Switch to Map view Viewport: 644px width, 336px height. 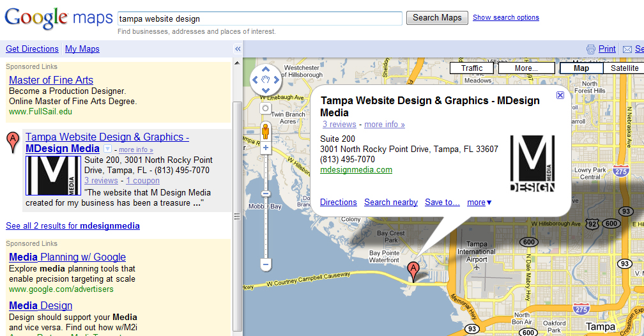[581, 68]
